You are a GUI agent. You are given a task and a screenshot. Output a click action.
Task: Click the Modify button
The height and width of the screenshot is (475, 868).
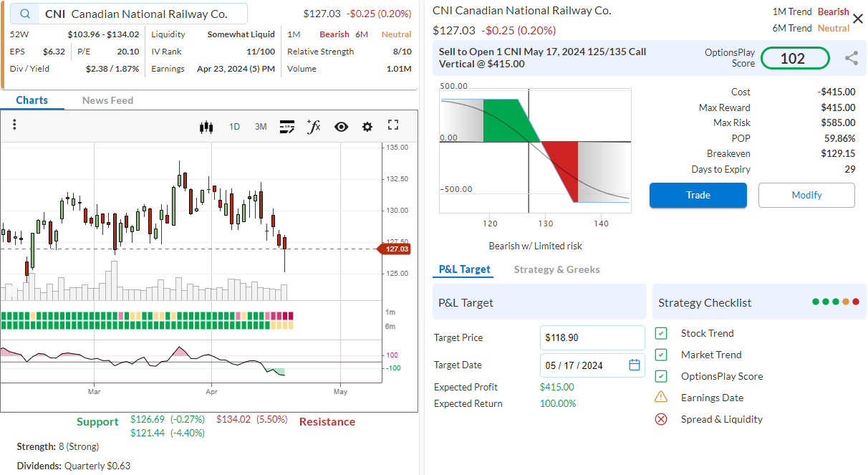tap(806, 195)
